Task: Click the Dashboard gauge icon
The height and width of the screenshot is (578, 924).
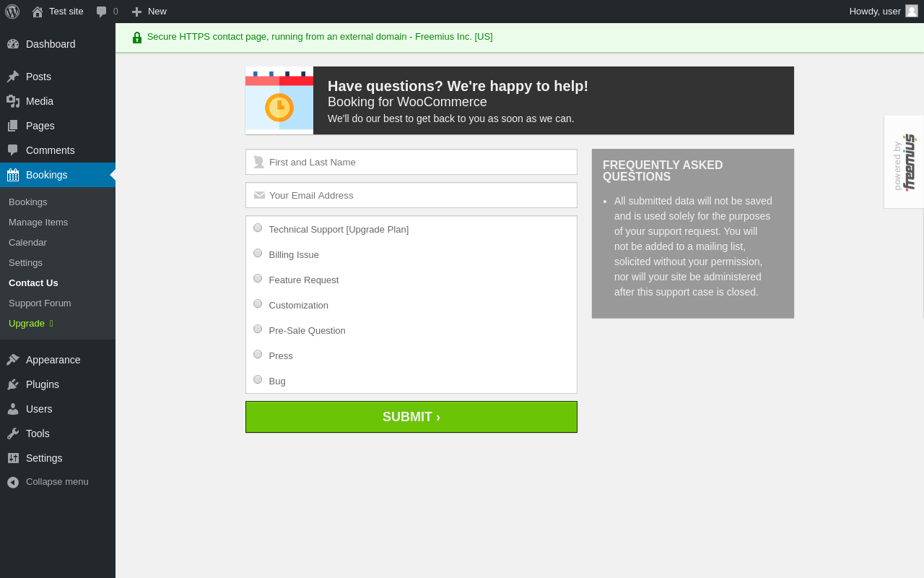Action: tap(13, 44)
